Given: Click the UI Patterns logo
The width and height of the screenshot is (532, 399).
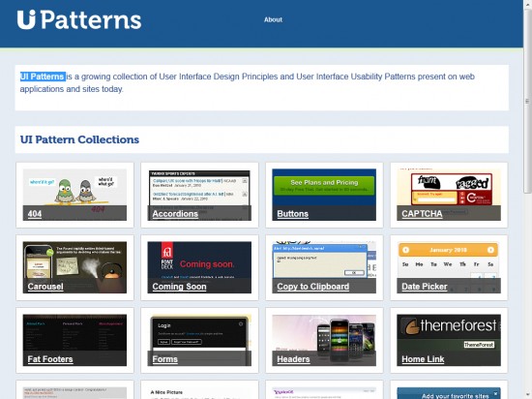Looking at the screenshot, I should [79, 19].
